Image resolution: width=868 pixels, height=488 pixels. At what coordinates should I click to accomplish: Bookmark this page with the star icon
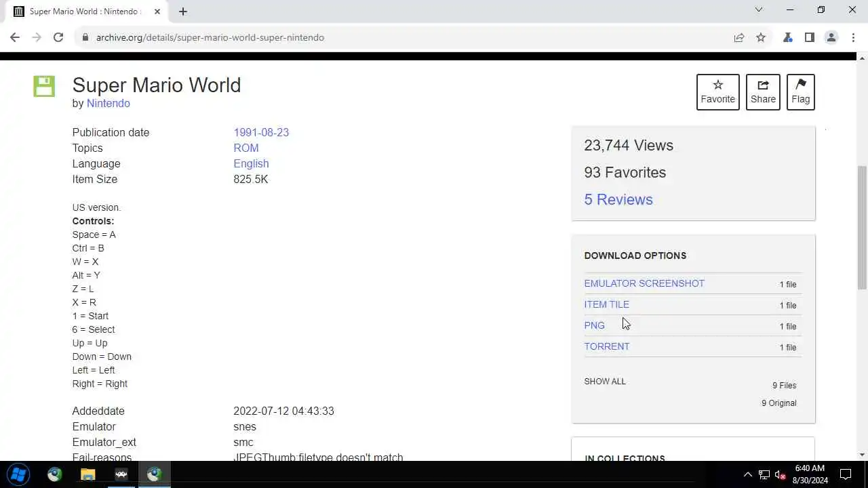761,37
